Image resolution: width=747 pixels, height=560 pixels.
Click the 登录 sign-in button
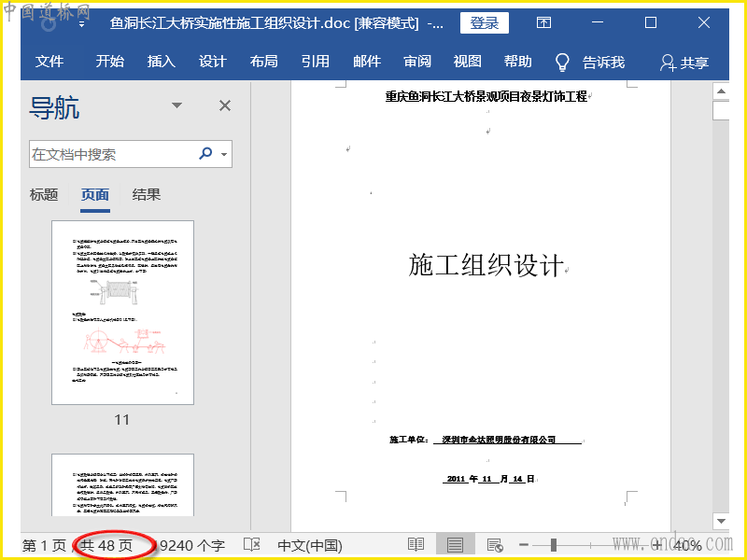[484, 22]
